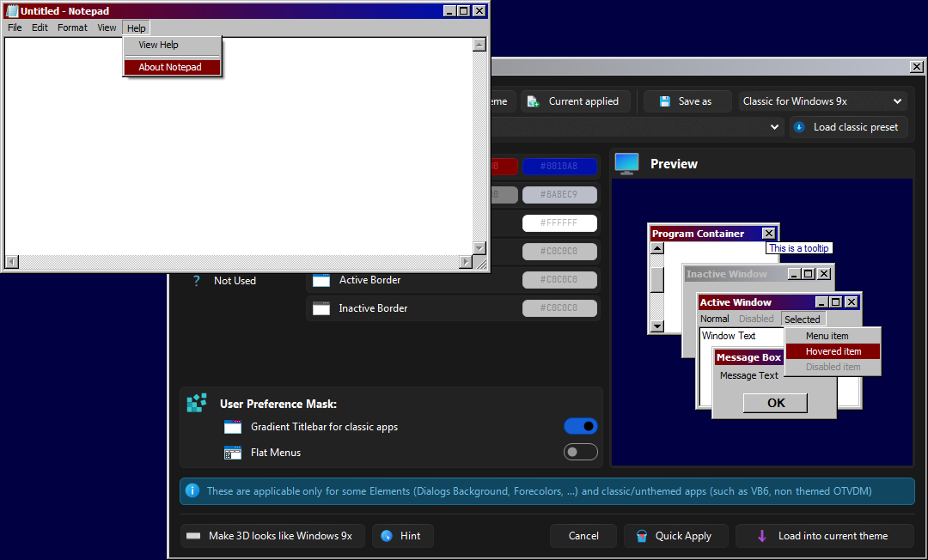Click the Hint button
The image size is (928, 560).
click(x=402, y=536)
